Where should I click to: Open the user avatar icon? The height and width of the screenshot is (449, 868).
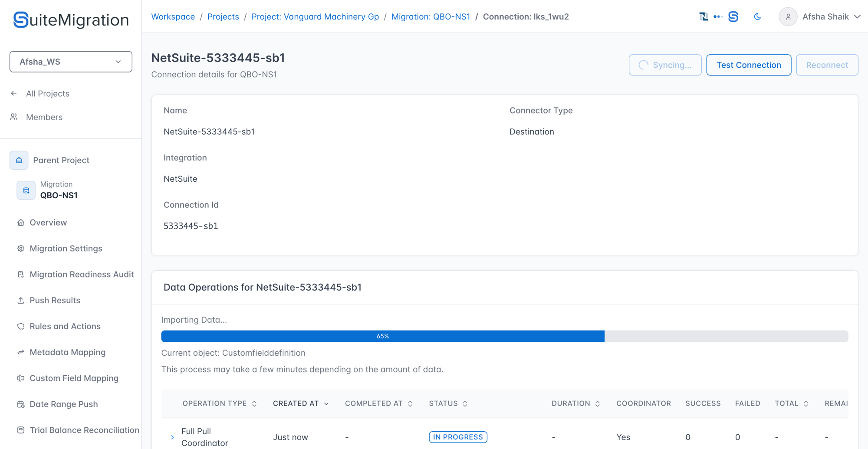[x=788, y=16]
